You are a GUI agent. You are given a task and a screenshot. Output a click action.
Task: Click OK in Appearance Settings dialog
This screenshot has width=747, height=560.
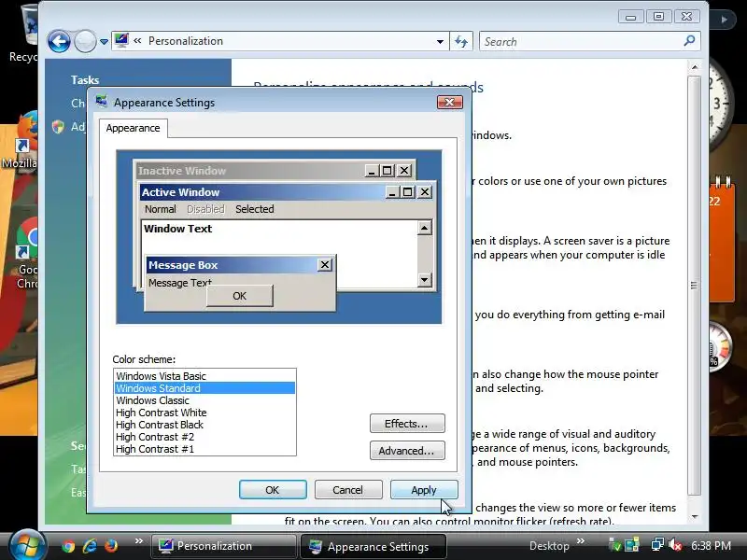coord(273,490)
